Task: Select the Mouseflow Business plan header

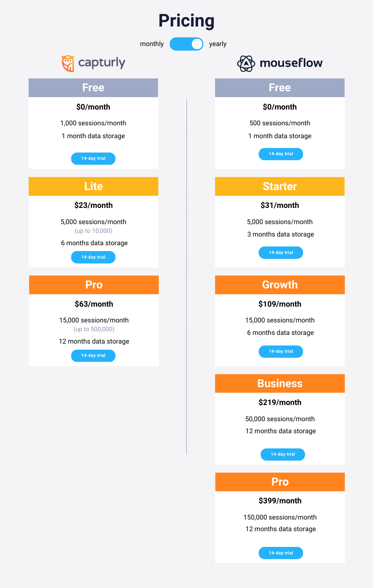Action: [280, 383]
